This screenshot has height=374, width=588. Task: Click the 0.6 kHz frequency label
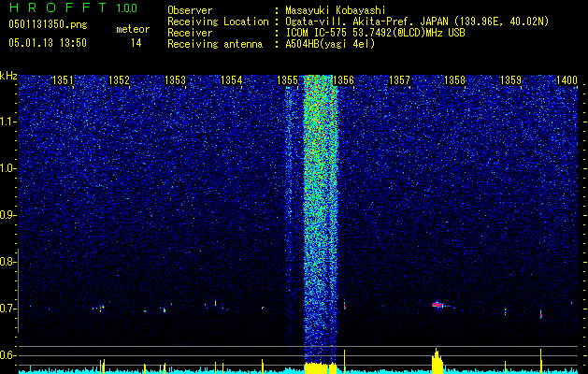7,355
